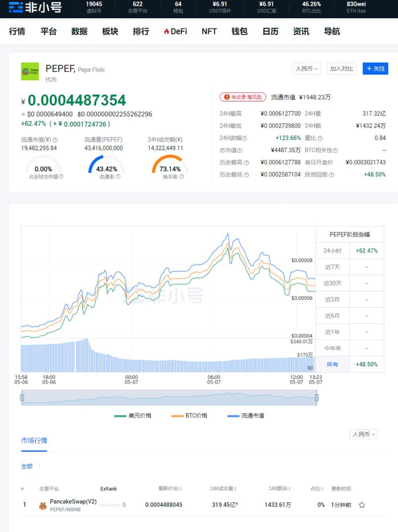398x532 pixels.
Task: Open the 数据 menu
Action: (x=79, y=31)
